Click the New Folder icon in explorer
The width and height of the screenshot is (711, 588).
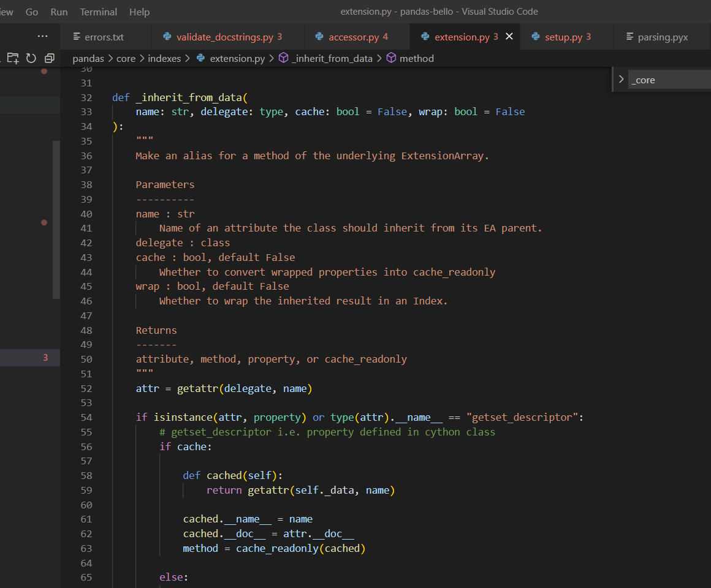pyautogui.click(x=13, y=58)
